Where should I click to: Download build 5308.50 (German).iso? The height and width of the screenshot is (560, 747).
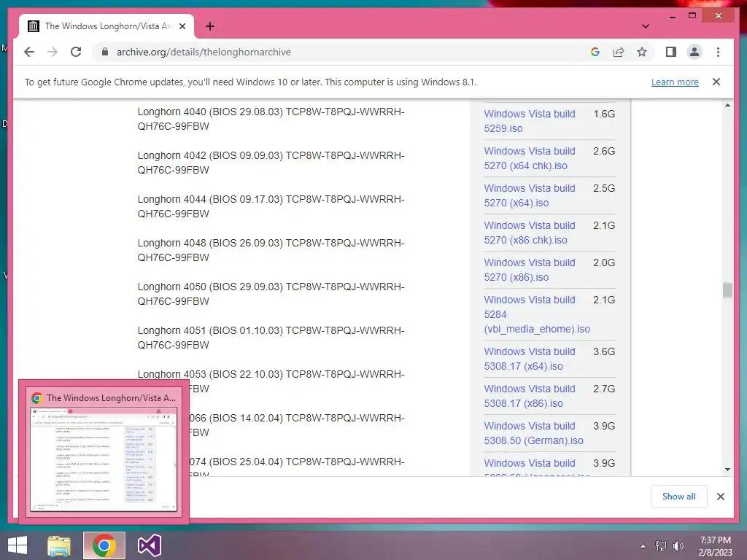click(533, 433)
